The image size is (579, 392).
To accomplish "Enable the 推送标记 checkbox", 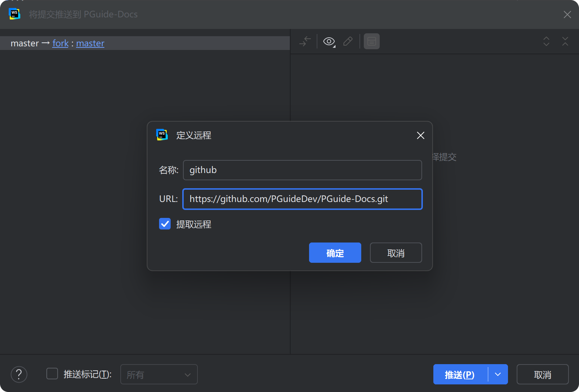I will (52, 374).
